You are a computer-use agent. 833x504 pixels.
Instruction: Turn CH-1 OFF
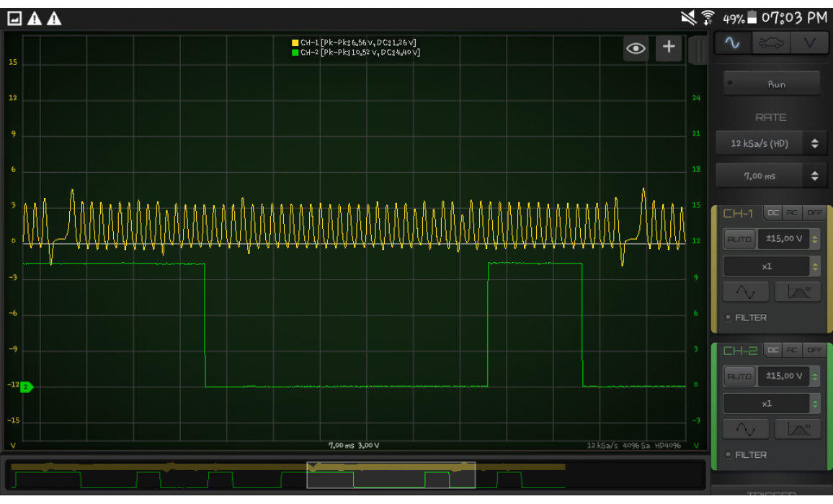(814, 213)
